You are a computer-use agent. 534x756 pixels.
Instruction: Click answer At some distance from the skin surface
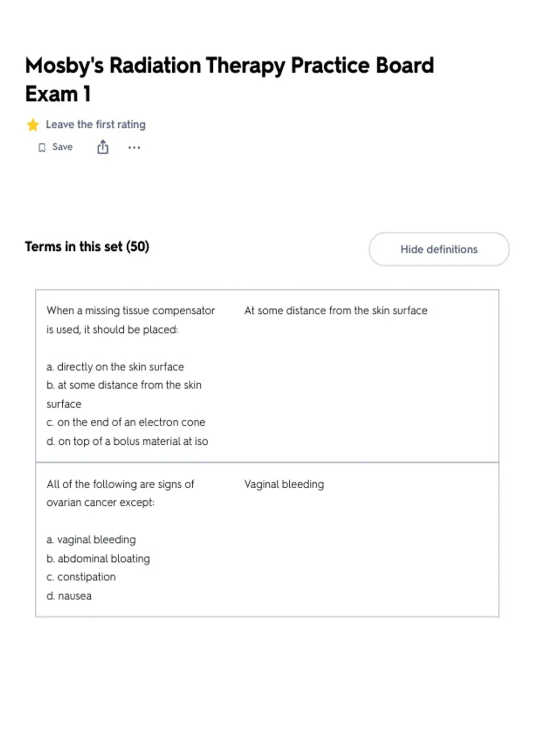pos(336,310)
